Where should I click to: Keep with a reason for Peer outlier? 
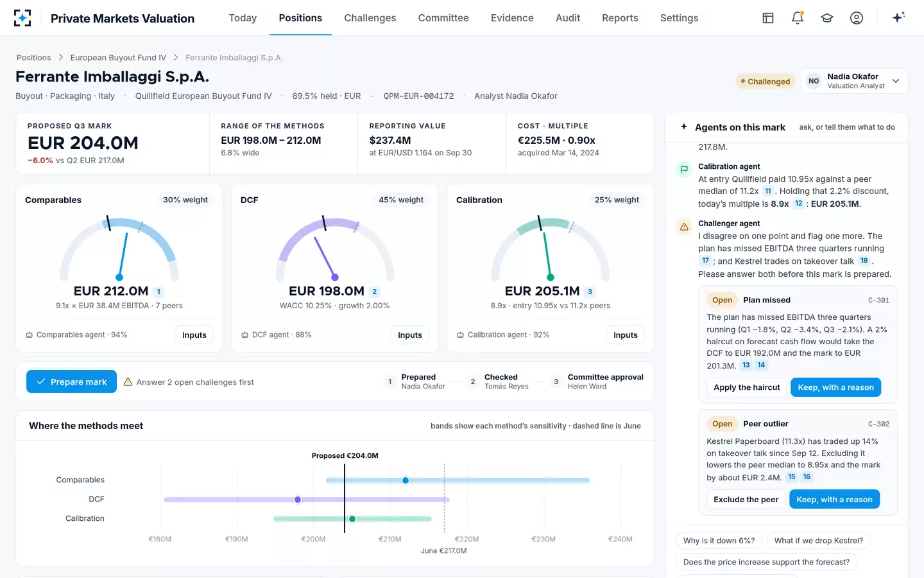834,499
